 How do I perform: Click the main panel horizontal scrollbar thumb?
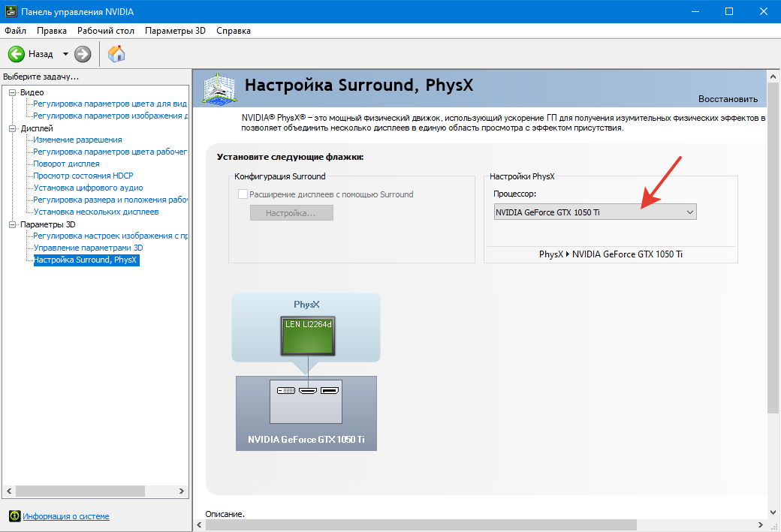coord(421,524)
